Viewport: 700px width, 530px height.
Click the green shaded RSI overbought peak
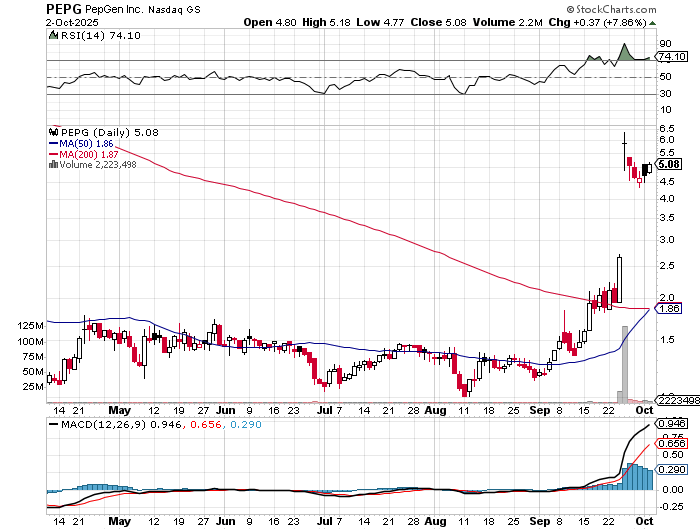(x=625, y=53)
